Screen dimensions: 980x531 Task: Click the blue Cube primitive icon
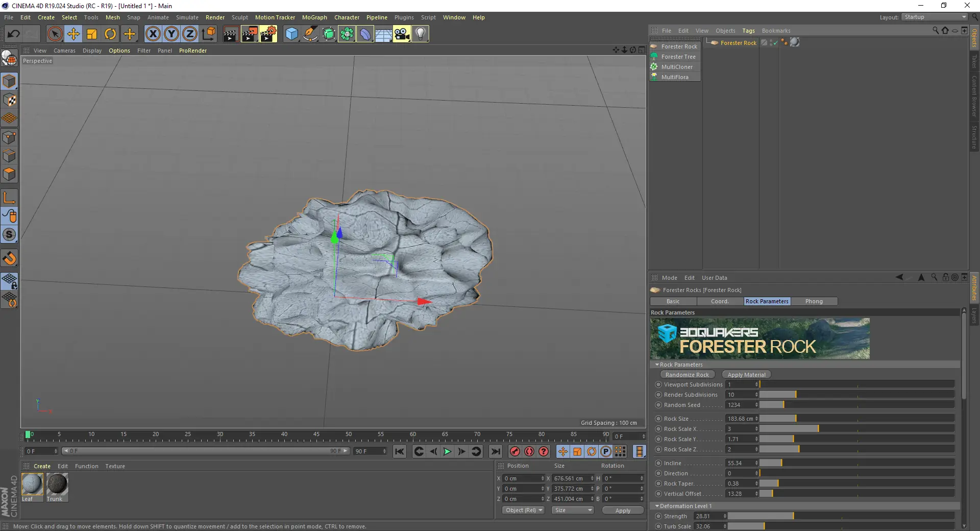(291, 34)
